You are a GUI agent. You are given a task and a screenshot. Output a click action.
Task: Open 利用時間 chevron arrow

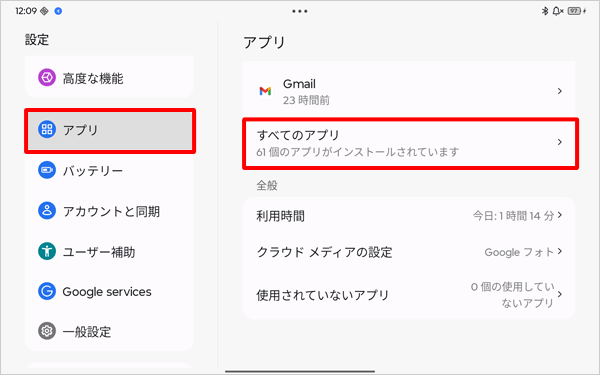560,215
